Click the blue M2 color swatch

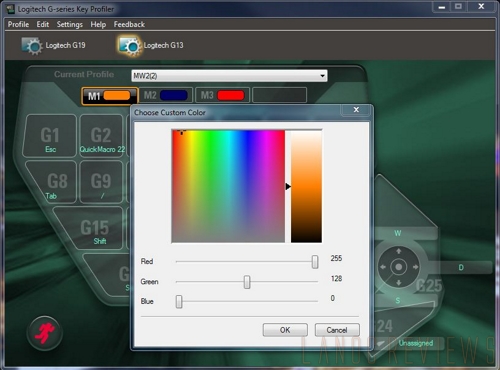pyautogui.click(x=174, y=95)
